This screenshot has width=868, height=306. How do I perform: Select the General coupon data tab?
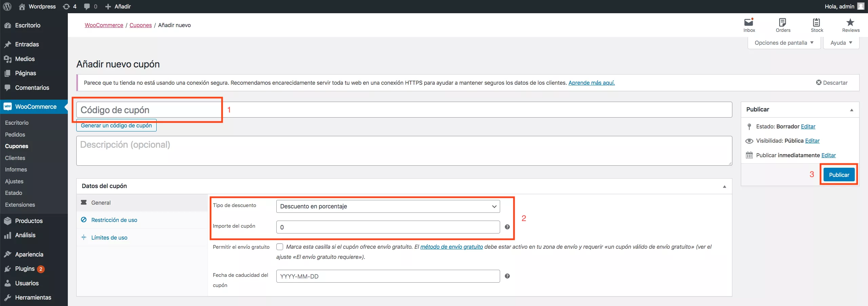coord(142,203)
